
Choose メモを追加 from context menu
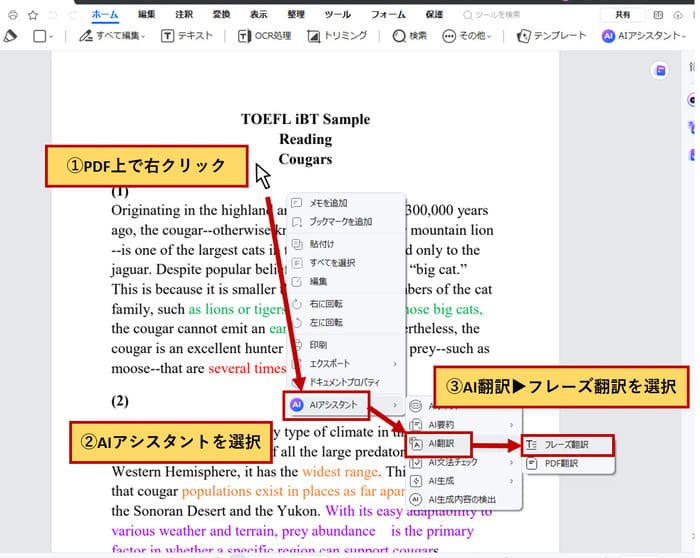click(328, 203)
